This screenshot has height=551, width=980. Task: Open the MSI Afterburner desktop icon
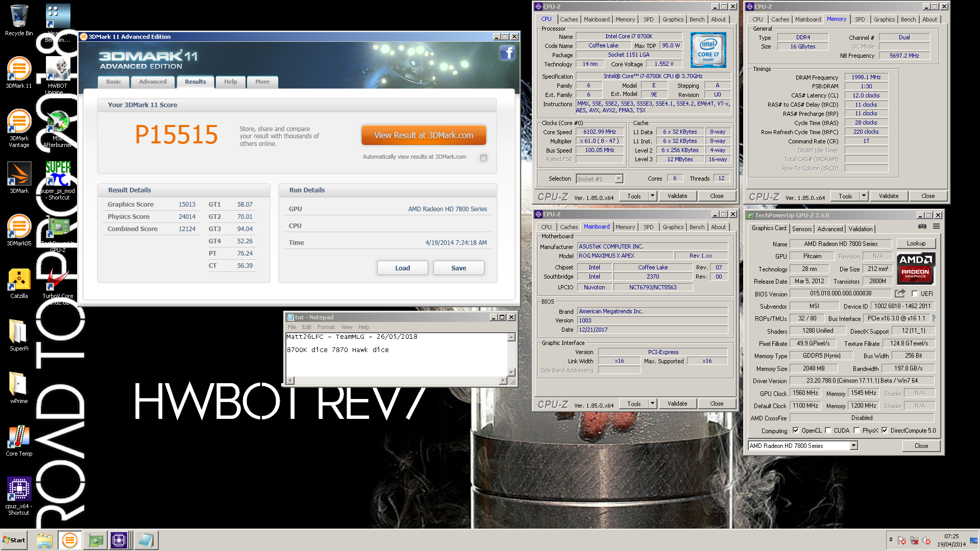(58, 128)
